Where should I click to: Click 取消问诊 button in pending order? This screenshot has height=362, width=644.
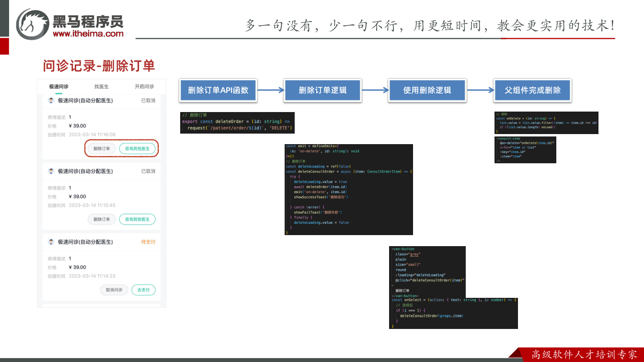coord(114,290)
